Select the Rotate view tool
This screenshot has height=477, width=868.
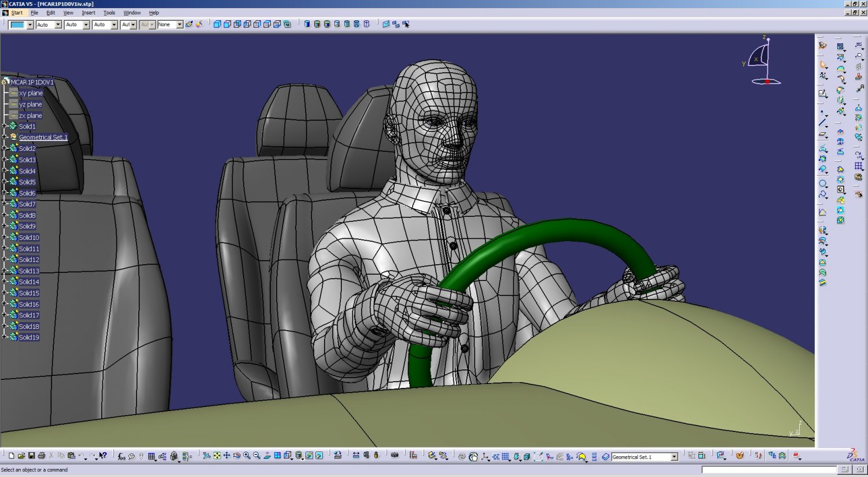pyautogui.click(x=237, y=456)
